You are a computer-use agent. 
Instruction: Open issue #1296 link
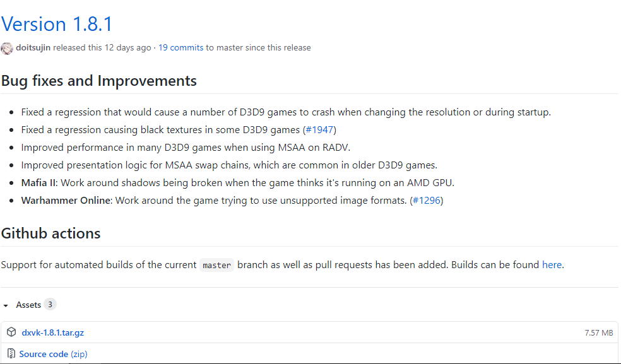tap(426, 201)
